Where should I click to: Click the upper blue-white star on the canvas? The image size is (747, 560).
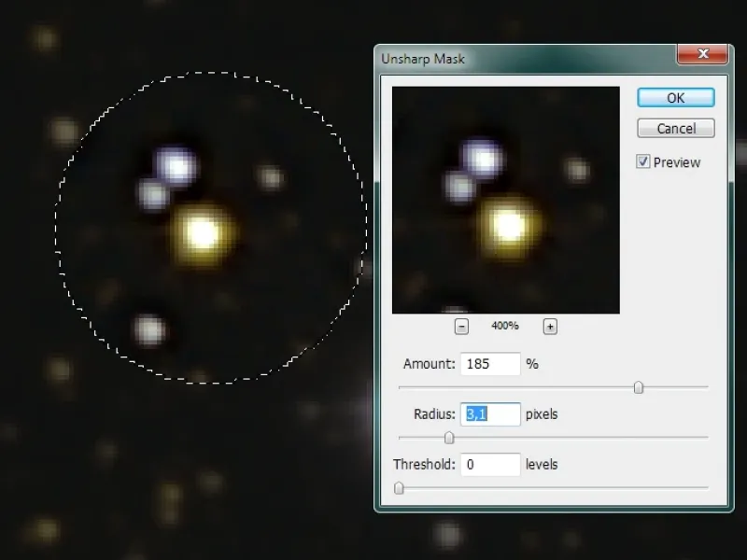tap(176, 165)
